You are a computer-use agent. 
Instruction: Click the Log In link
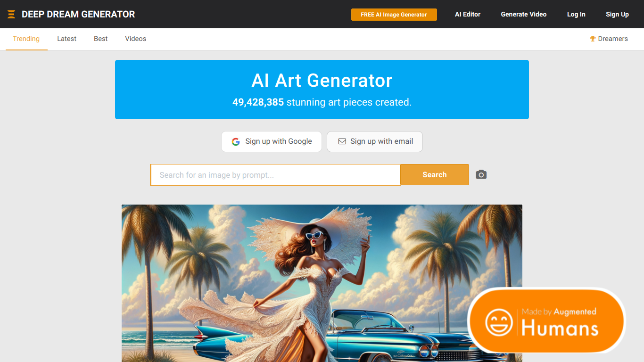[576, 14]
